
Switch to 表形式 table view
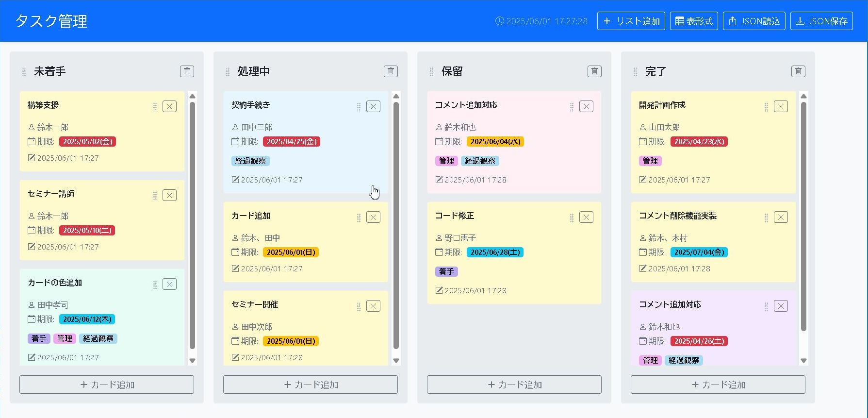(694, 21)
